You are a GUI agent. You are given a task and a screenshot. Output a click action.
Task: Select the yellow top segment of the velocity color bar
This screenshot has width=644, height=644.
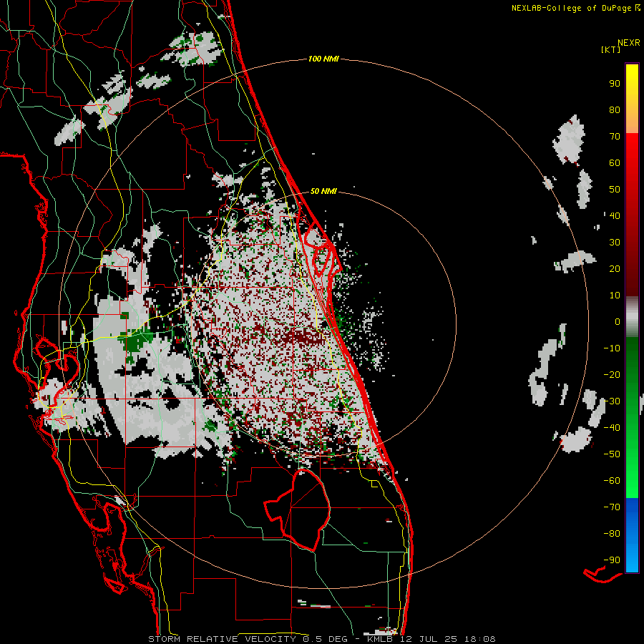632,98
